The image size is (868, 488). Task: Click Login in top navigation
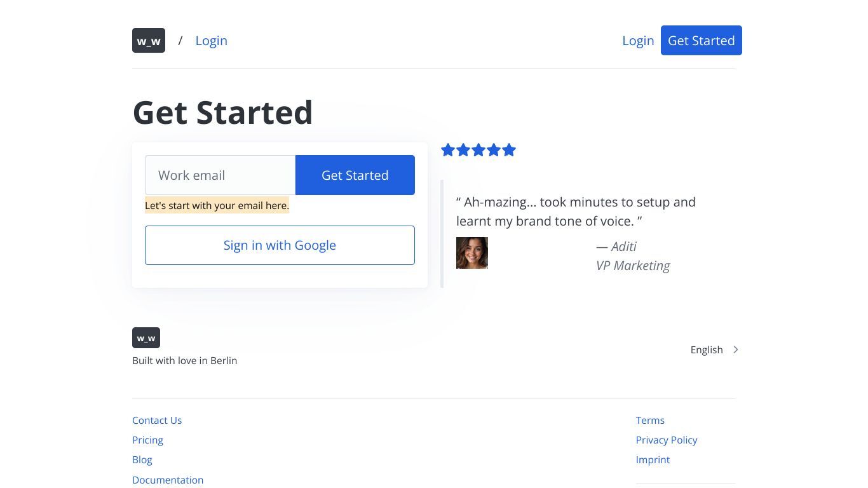tap(638, 41)
